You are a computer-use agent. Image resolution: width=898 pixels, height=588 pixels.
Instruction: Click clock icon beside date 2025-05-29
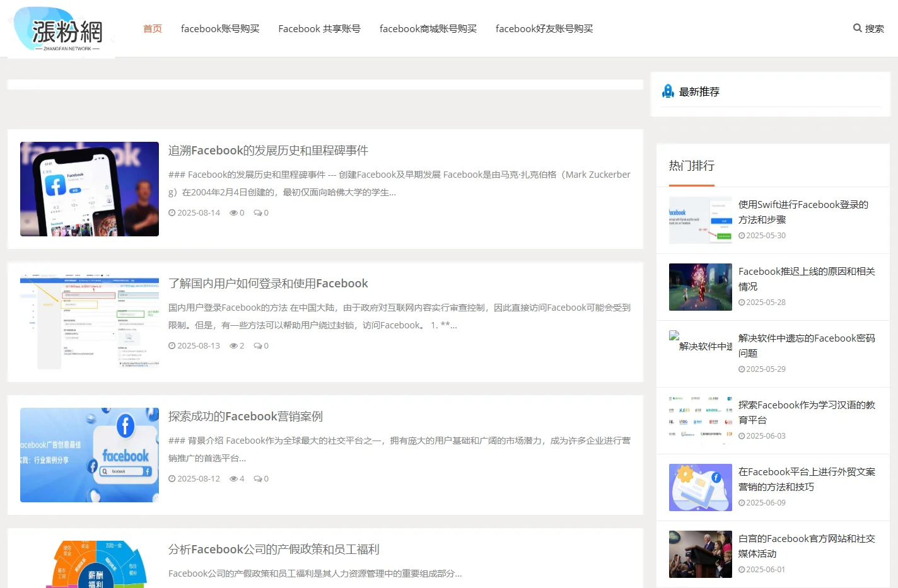[742, 369]
